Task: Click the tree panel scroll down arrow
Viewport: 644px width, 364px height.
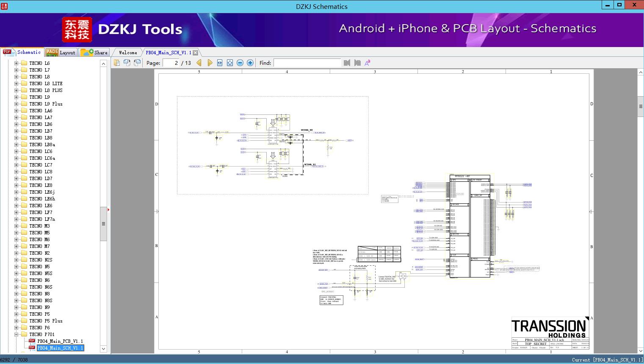Action: pos(103,349)
